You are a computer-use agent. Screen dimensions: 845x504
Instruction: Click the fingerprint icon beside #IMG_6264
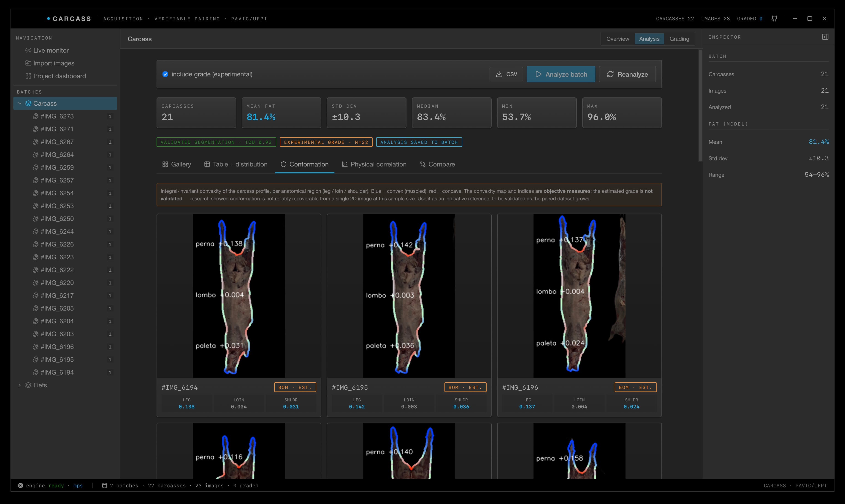(x=35, y=155)
